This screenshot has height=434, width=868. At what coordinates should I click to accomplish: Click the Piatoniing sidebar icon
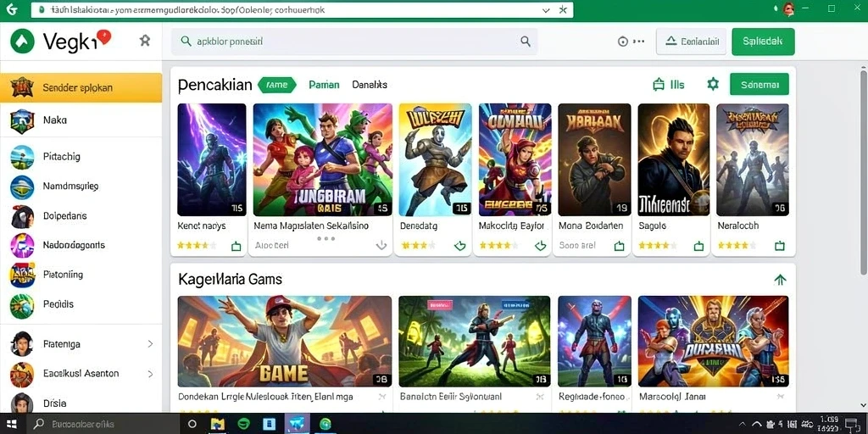tap(22, 275)
